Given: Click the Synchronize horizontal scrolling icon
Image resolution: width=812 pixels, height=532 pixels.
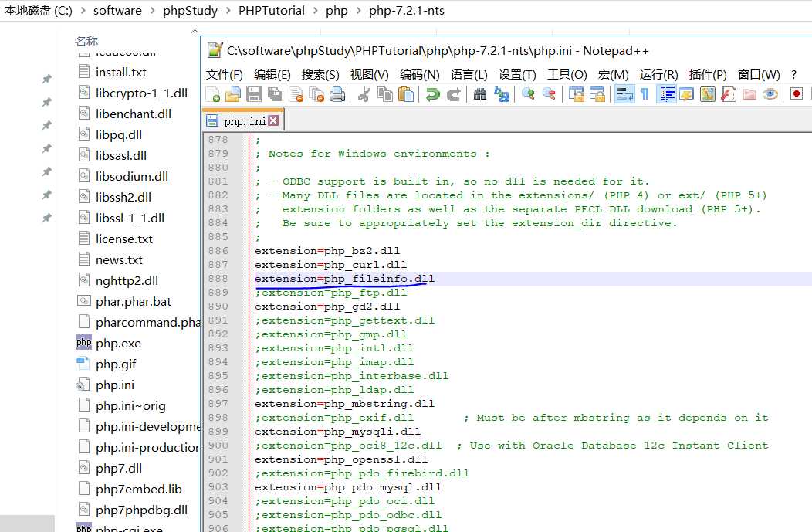Looking at the screenshot, I should click(x=597, y=94).
